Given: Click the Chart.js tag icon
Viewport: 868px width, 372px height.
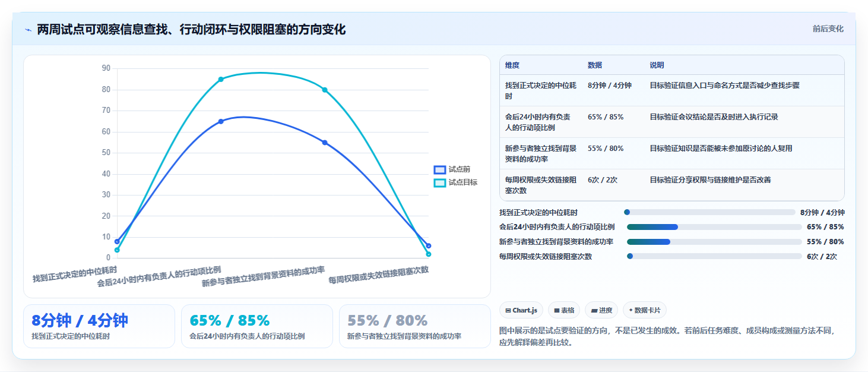Looking at the screenshot, I should coord(508,310).
